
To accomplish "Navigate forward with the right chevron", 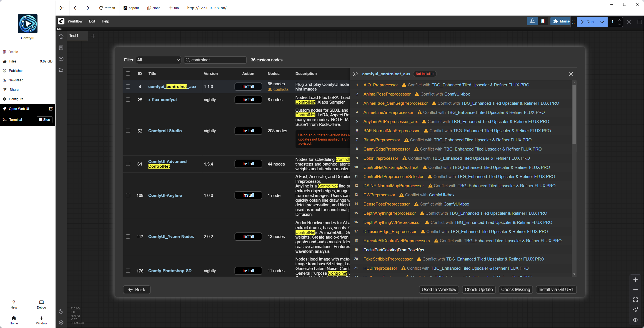I will tap(88, 8).
